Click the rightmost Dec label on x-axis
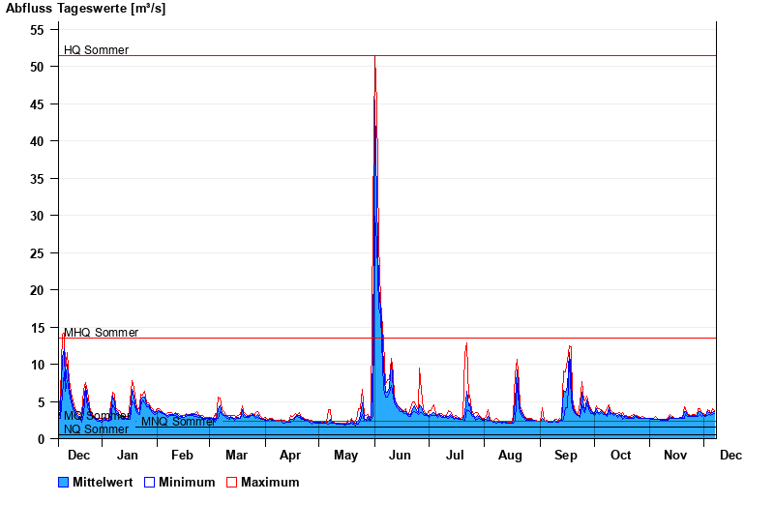 coord(730,456)
